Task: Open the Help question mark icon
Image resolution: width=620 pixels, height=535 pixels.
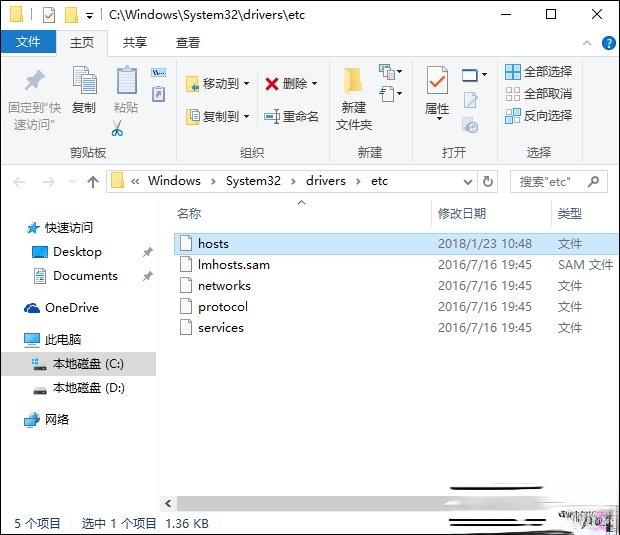Action: click(609, 43)
